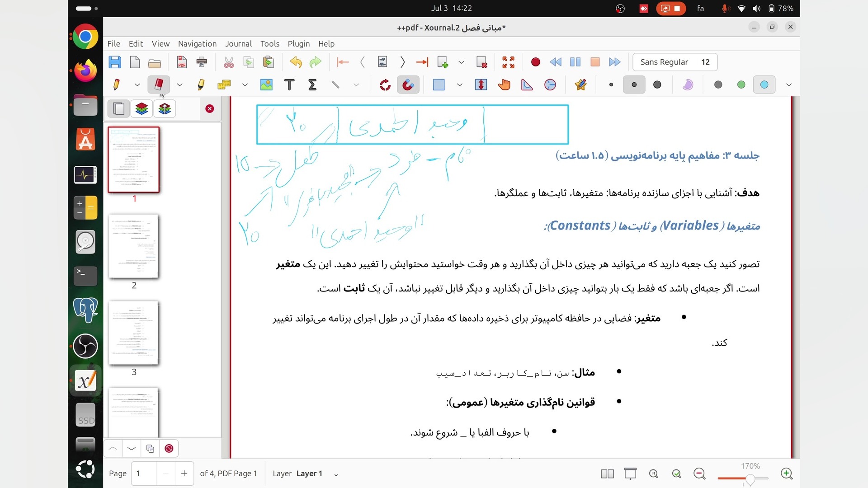Screen dimensions: 868x488
Task: Select medium pen thickness dot
Action: coord(634,84)
